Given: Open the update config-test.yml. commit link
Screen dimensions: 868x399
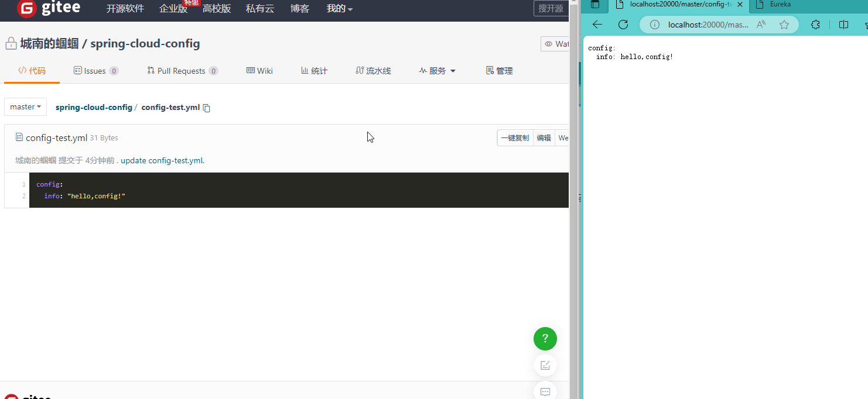Looking at the screenshot, I should 162,160.
